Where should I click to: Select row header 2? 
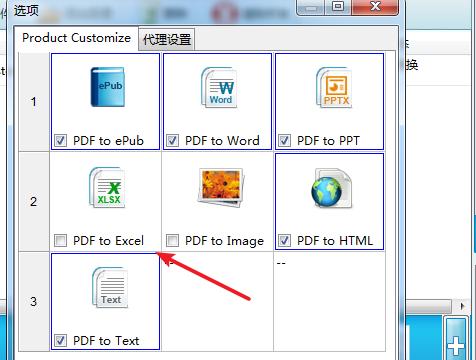[34, 202]
